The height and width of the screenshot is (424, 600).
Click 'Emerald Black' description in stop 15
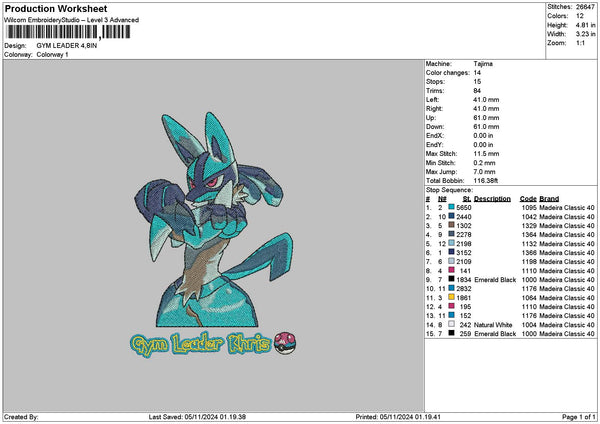[x=495, y=334]
